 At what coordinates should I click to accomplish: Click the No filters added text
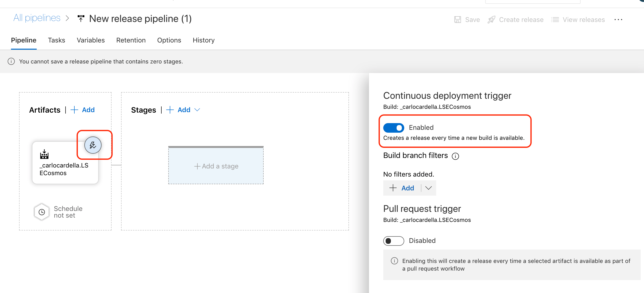(409, 174)
